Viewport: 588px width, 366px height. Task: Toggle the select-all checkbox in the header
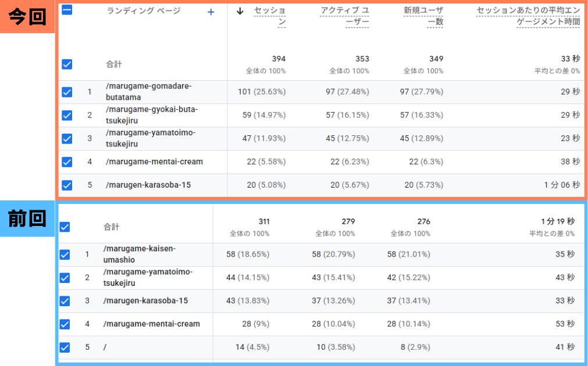click(x=67, y=10)
